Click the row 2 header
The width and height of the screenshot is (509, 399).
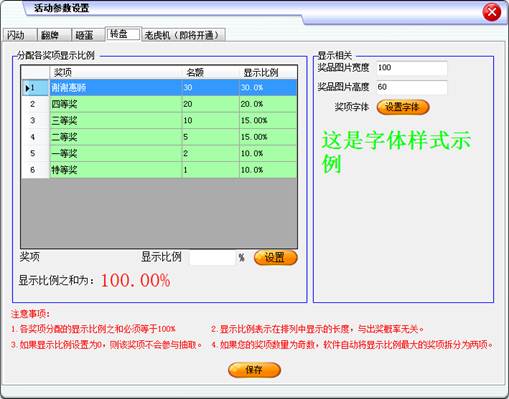(x=35, y=104)
